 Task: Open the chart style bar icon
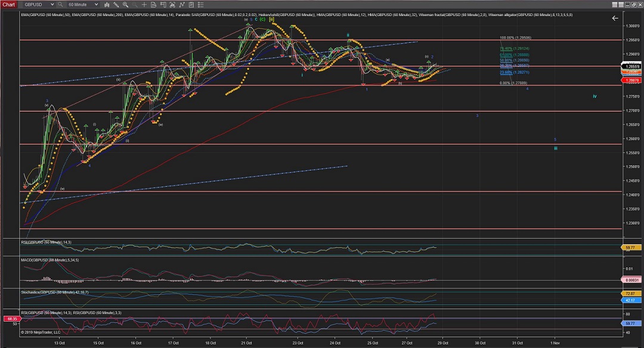107,4
